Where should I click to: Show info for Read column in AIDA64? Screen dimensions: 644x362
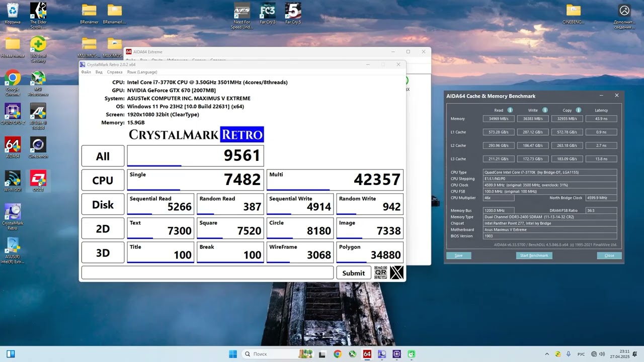[510, 110]
